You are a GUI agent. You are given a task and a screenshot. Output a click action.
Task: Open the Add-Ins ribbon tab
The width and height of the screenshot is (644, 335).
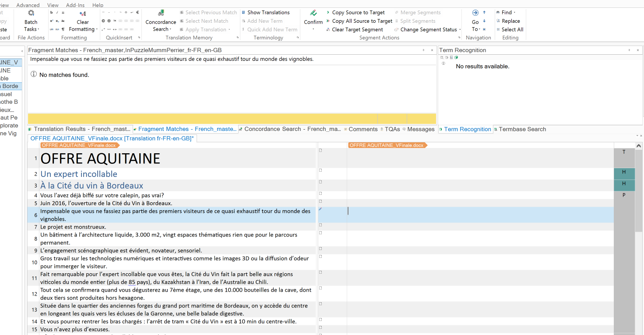[75, 5]
